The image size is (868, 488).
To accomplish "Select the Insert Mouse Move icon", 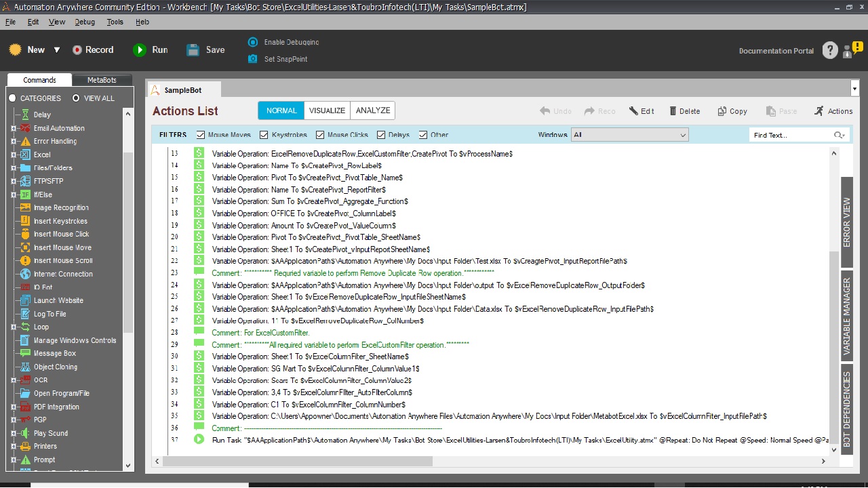I will pyautogui.click(x=25, y=247).
